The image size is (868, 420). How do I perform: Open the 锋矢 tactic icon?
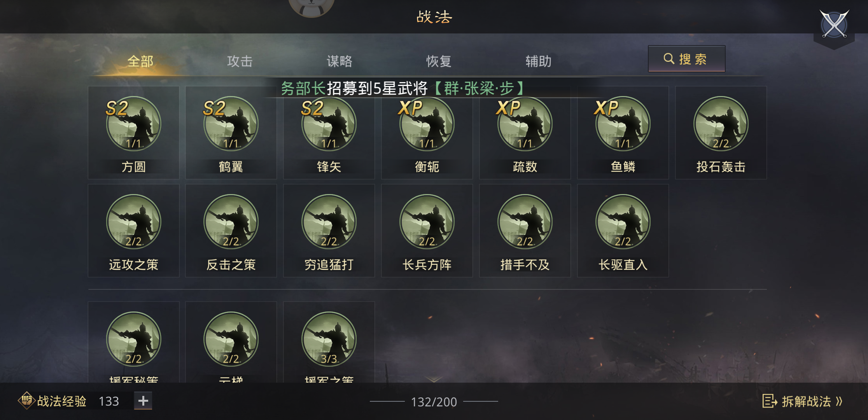[x=329, y=124]
